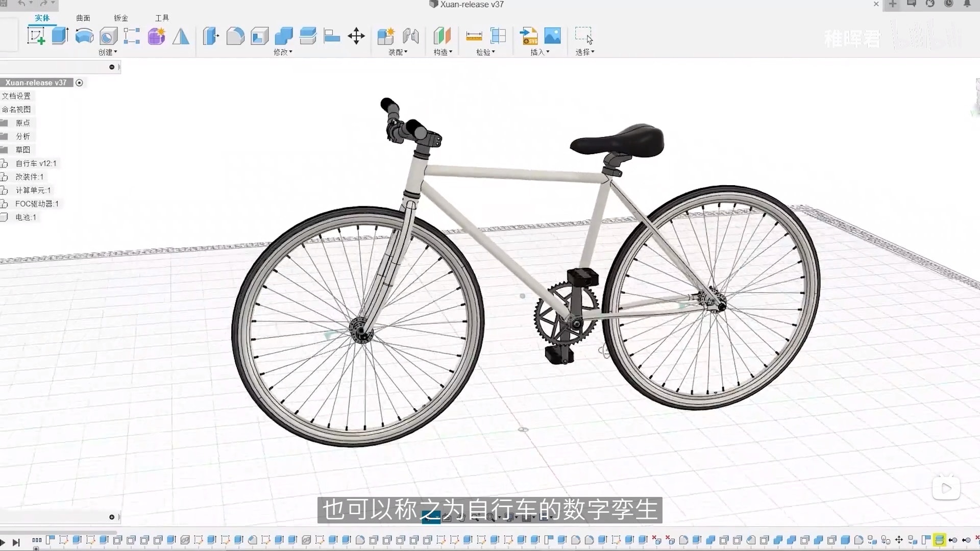
Task: Expand the 选择 (Select) dropdown menu
Action: pos(584,52)
